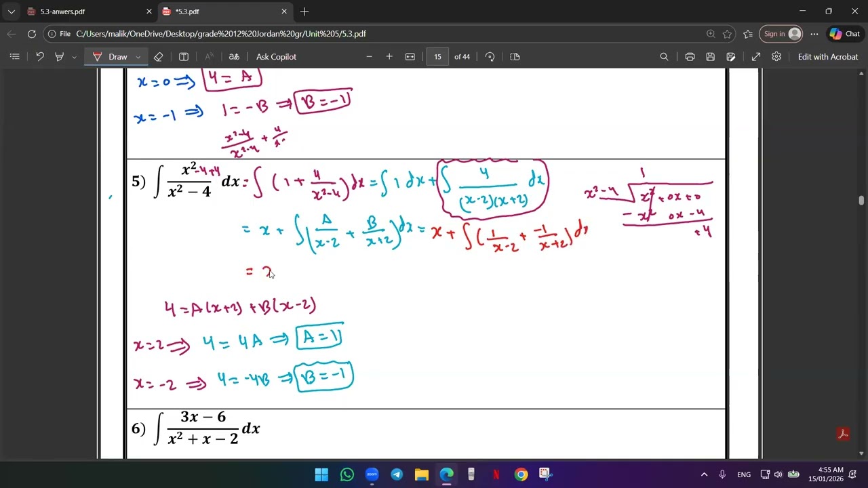Print the PDF document

(x=690, y=57)
